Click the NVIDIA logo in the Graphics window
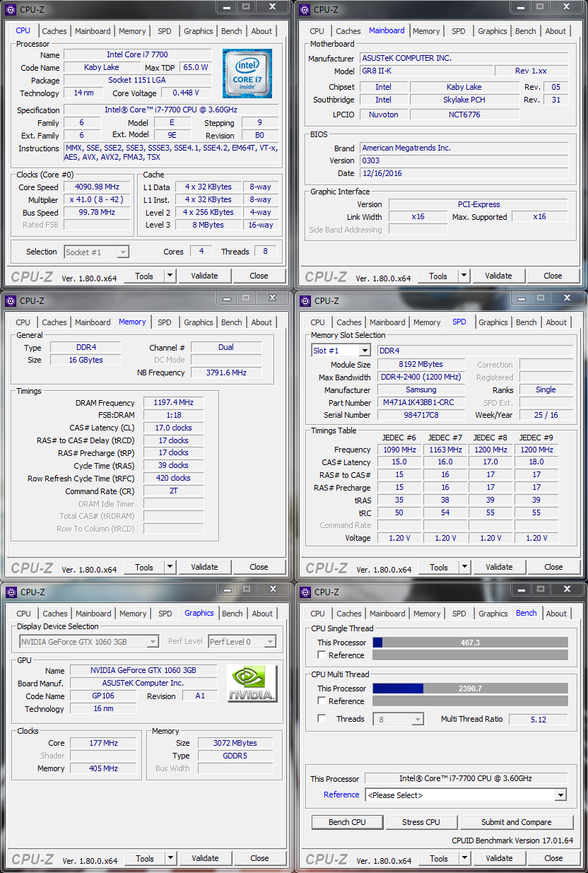 252,684
